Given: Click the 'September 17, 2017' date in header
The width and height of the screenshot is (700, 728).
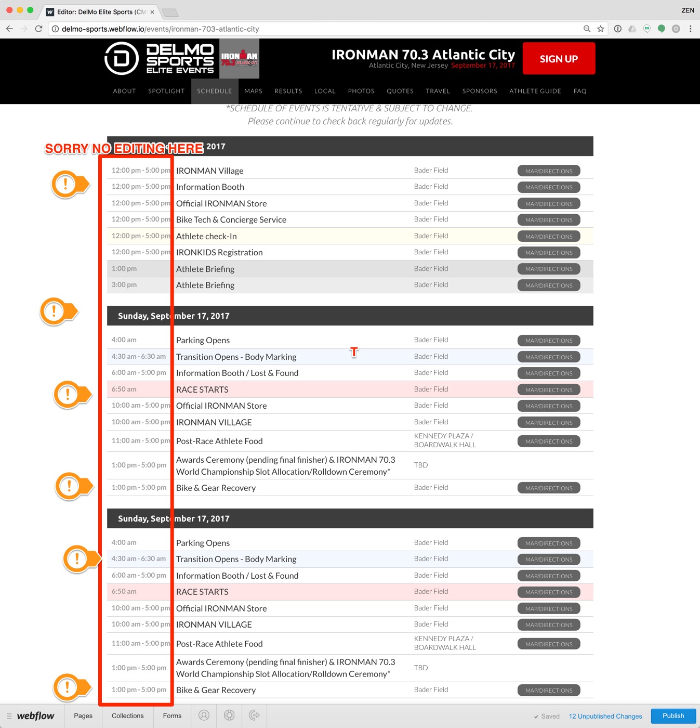Looking at the screenshot, I should pos(483,66).
